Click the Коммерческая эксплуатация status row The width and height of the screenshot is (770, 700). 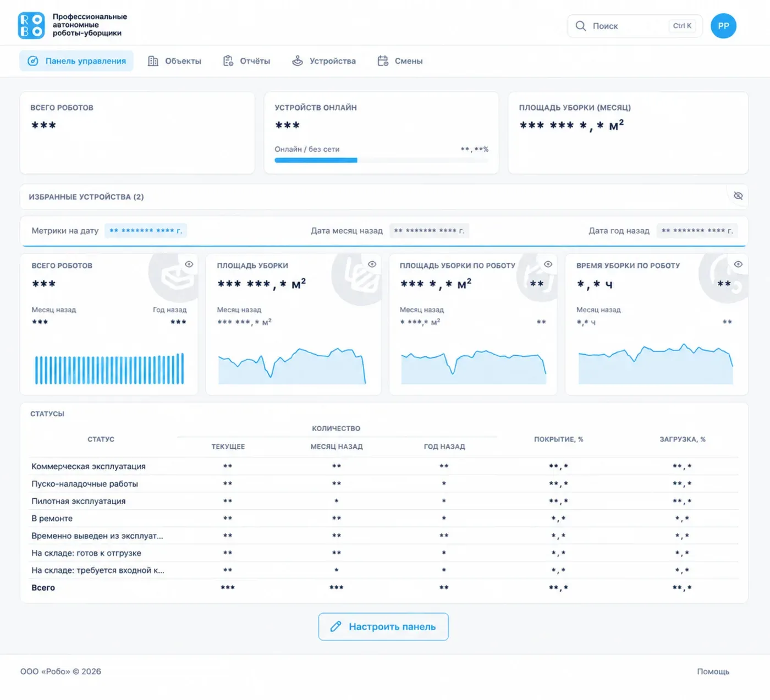pyautogui.click(x=383, y=466)
